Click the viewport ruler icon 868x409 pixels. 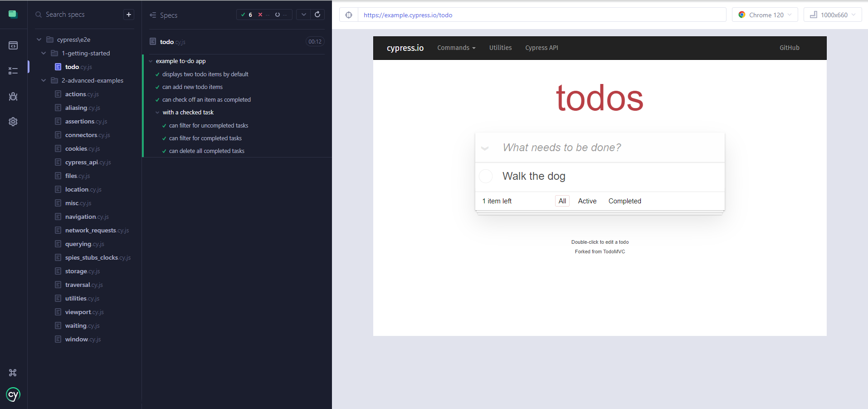tap(814, 15)
